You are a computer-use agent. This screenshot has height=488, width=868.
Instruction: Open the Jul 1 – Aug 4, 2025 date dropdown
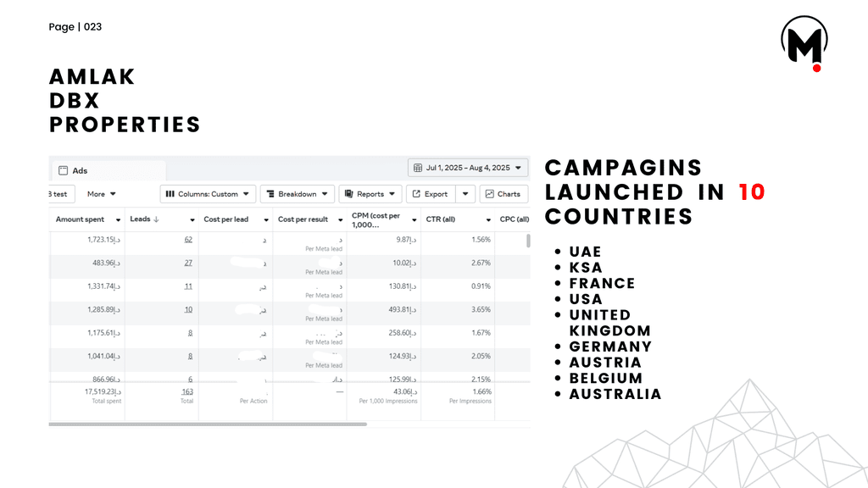coord(468,168)
